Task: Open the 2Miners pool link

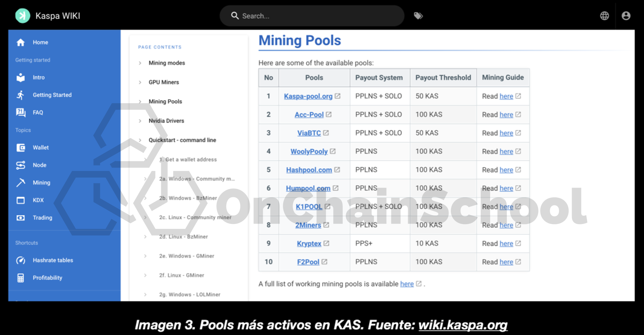Action: coord(308,225)
